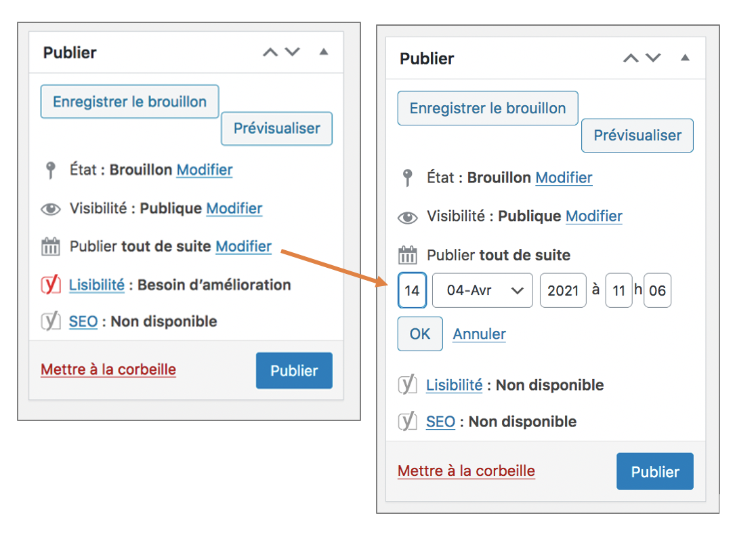756x537 pixels.
Task: Click the hour field showing 11
Action: point(618,290)
